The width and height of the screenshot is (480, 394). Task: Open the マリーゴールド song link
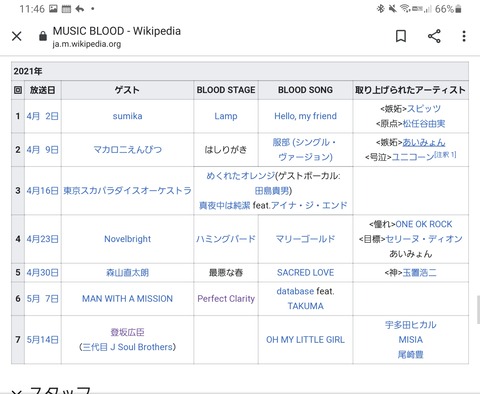pos(305,239)
